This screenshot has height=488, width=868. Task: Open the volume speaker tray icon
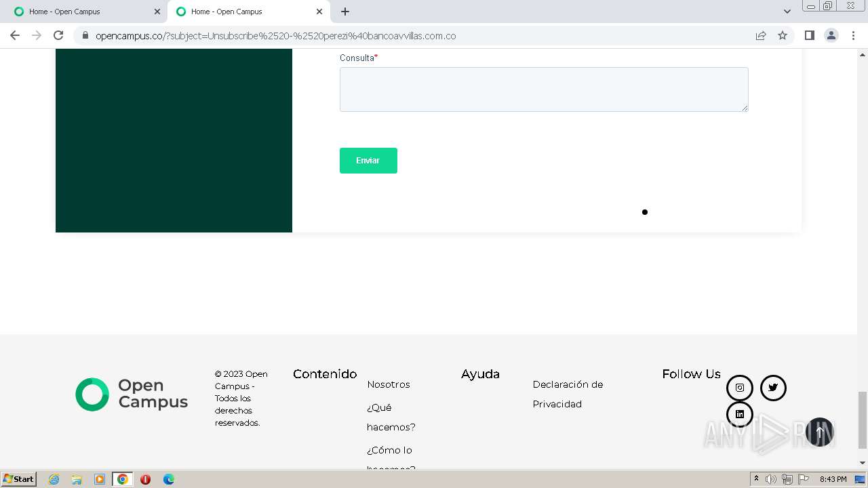point(771,479)
